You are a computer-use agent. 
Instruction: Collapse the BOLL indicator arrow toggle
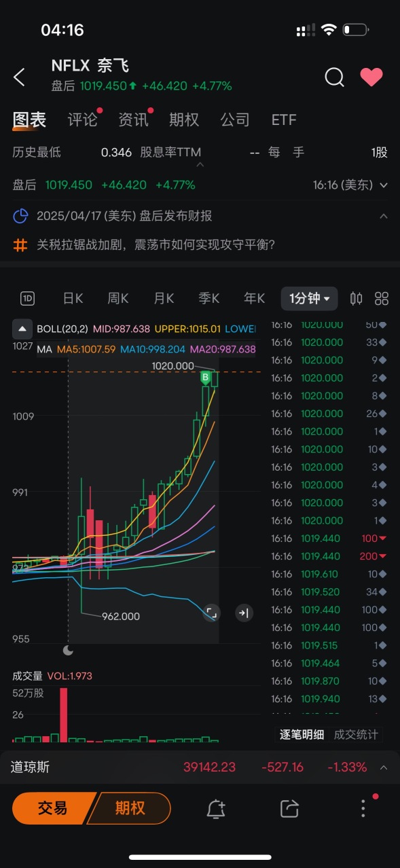click(22, 329)
